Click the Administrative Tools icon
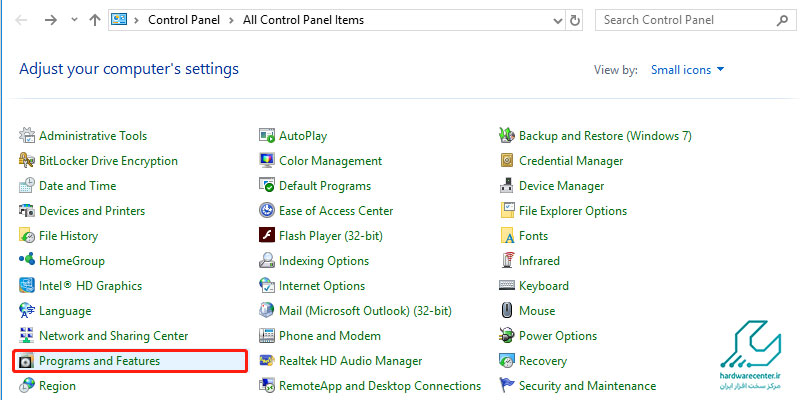 pos(27,136)
